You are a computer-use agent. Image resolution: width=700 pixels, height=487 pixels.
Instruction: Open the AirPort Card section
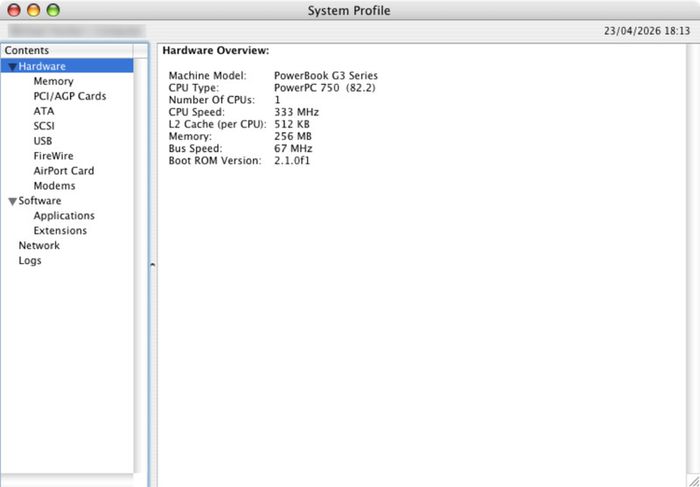click(64, 171)
